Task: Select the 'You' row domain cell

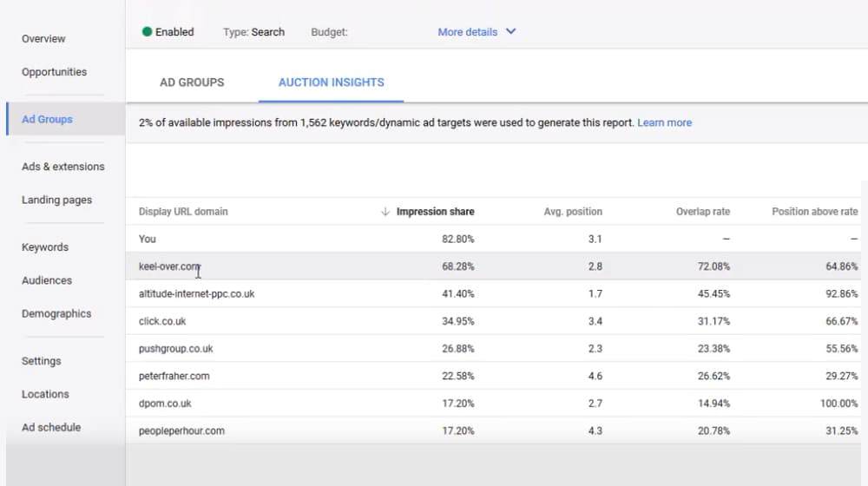Action: (148, 240)
